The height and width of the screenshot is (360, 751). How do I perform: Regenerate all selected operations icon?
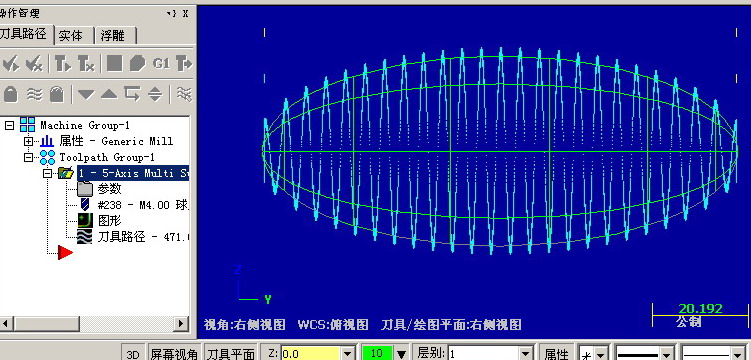pos(63,63)
